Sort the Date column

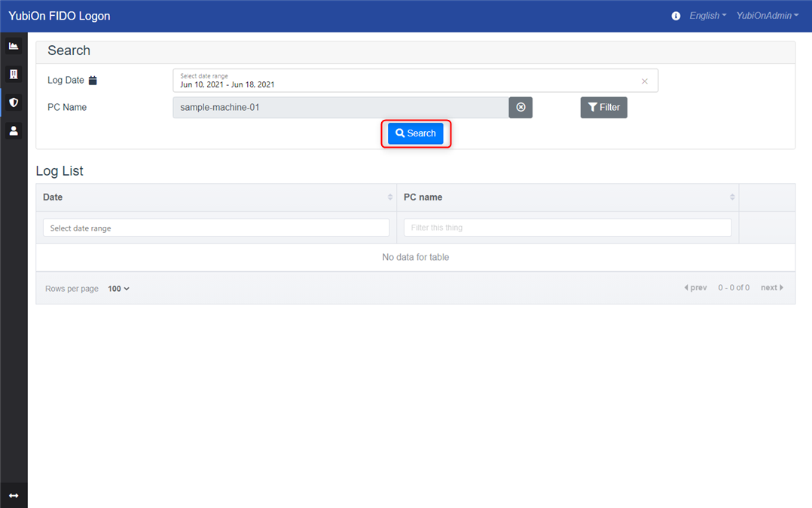point(390,197)
